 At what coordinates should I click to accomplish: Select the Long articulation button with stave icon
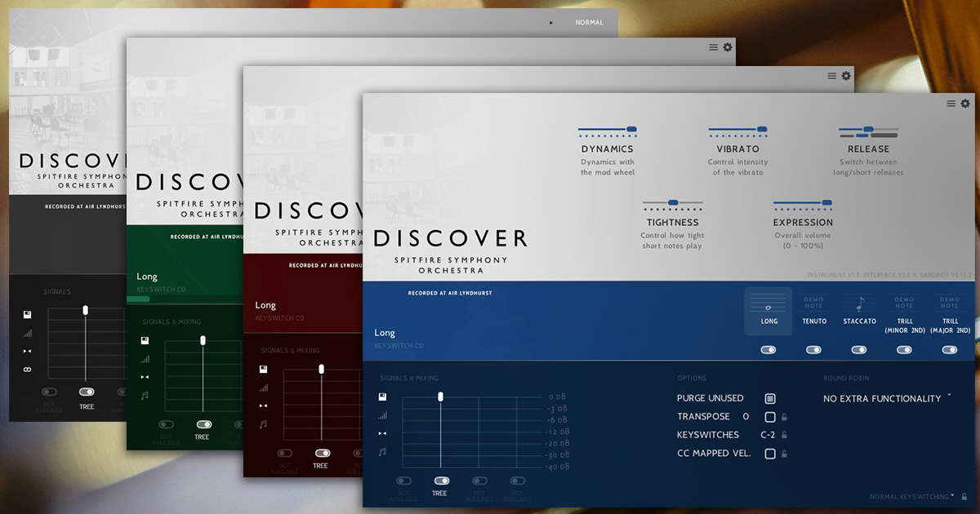[768, 310]
